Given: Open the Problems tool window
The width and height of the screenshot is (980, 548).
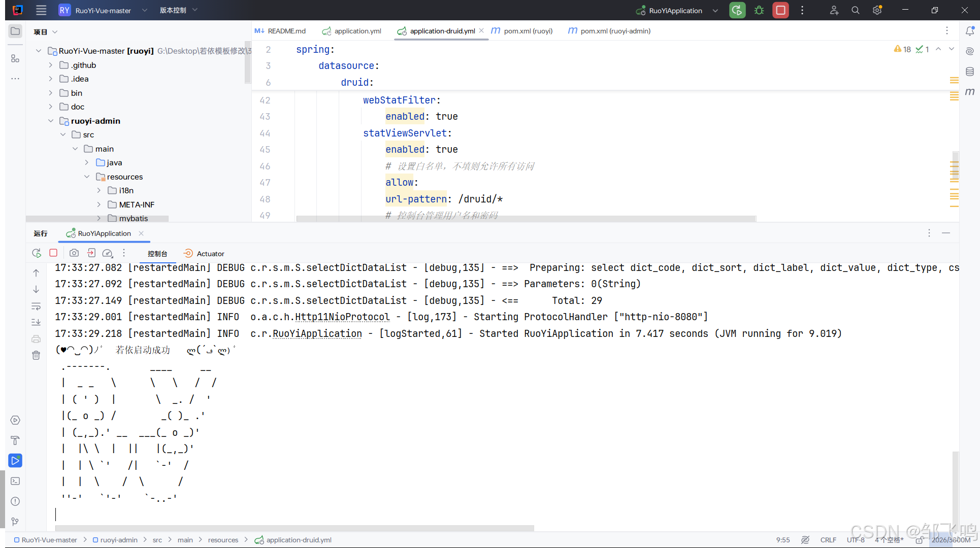Looking at the screenshot, I should 15,501.
